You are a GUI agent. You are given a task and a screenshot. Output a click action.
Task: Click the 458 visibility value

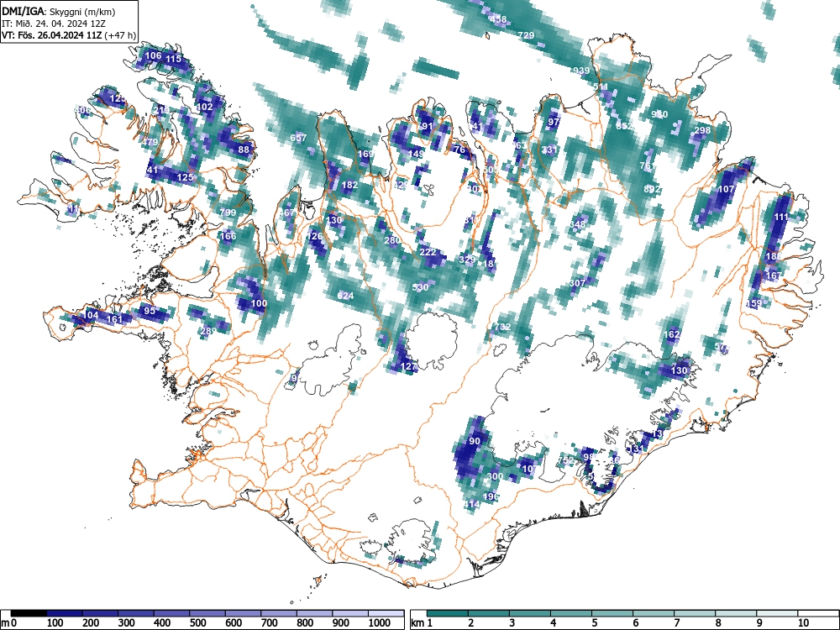pos(498,19)
